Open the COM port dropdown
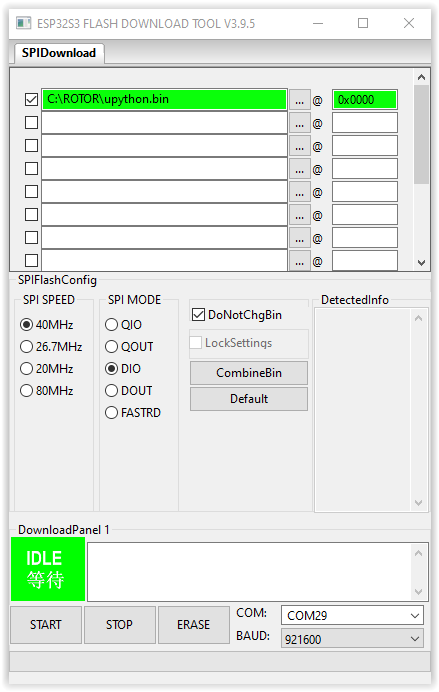The height and width of the screenshot is (692, 439). click(353, 615)
